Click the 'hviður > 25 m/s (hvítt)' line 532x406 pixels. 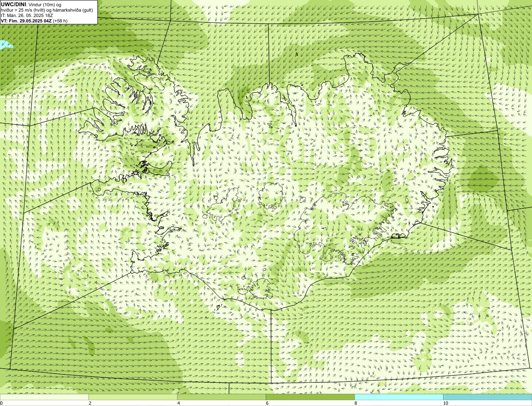point(47,10)
